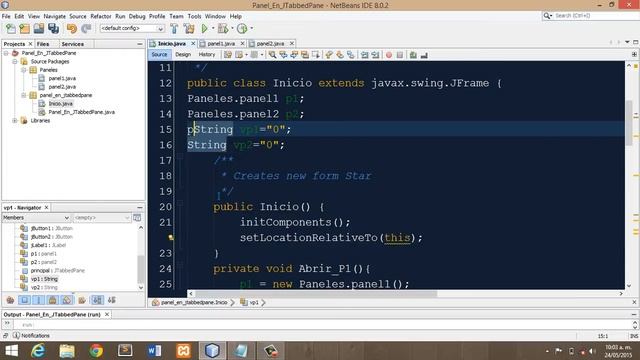Click the Redo toolbar icon
Image resolution: width=640 pixels, height=360 pixels.
click(86, 29)
